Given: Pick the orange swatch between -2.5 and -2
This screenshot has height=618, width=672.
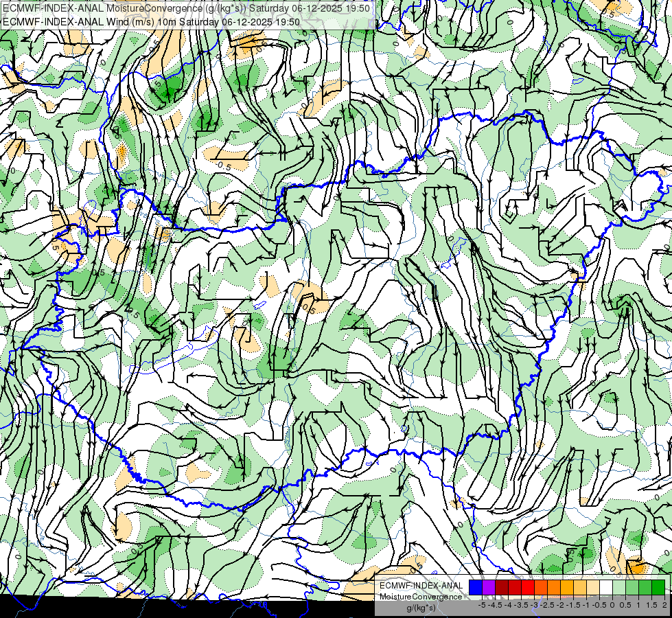Looking at the screenshot, I should point(554,587).
